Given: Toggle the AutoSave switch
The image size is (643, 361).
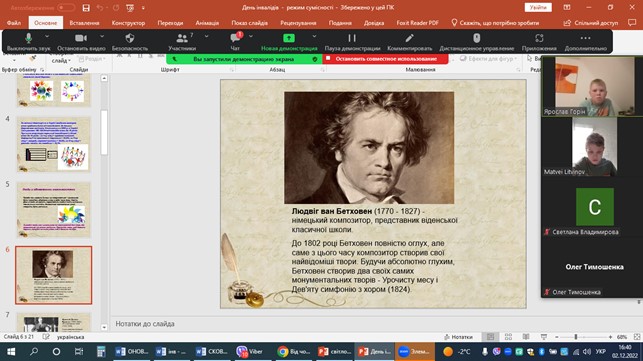Looking at the screenshot, I should point(66,8).
